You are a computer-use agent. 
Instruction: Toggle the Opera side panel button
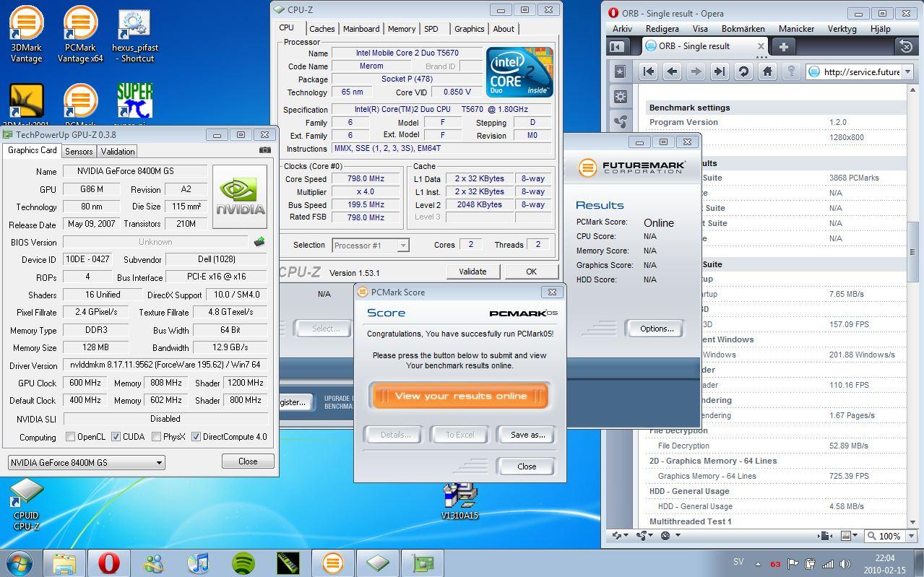click(x=616, y=46)
